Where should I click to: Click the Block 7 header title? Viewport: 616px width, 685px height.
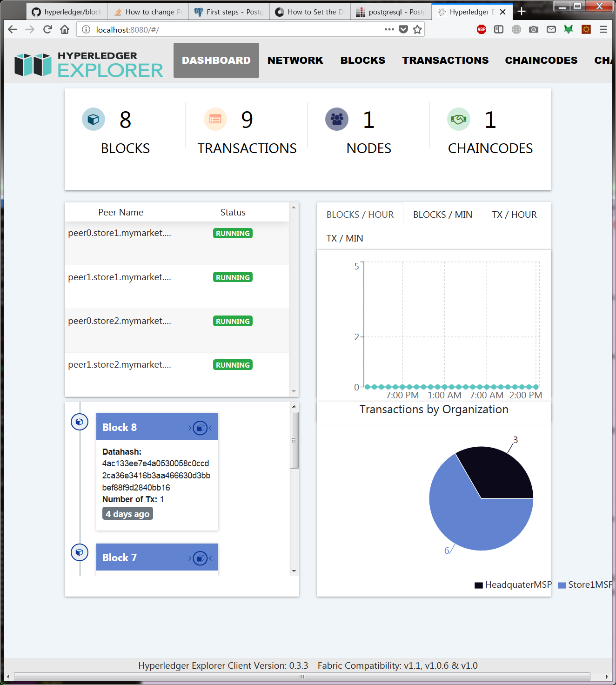pos(120,557)
